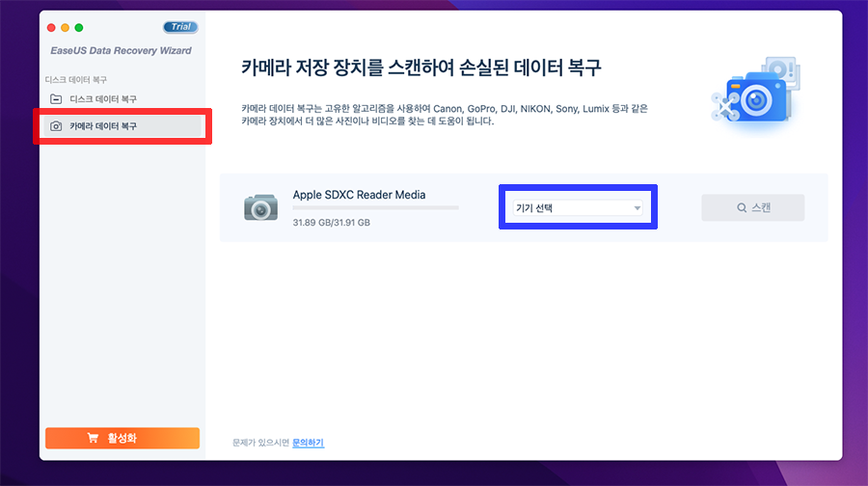The width and height of the screenshot is (868, 486).
Task: Minimize the window with the yellow button
Action: click(x=65, y=28)
